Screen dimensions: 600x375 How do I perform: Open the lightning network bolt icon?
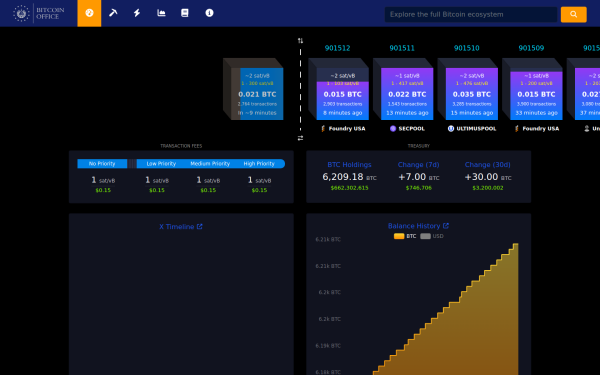point(137,13)
